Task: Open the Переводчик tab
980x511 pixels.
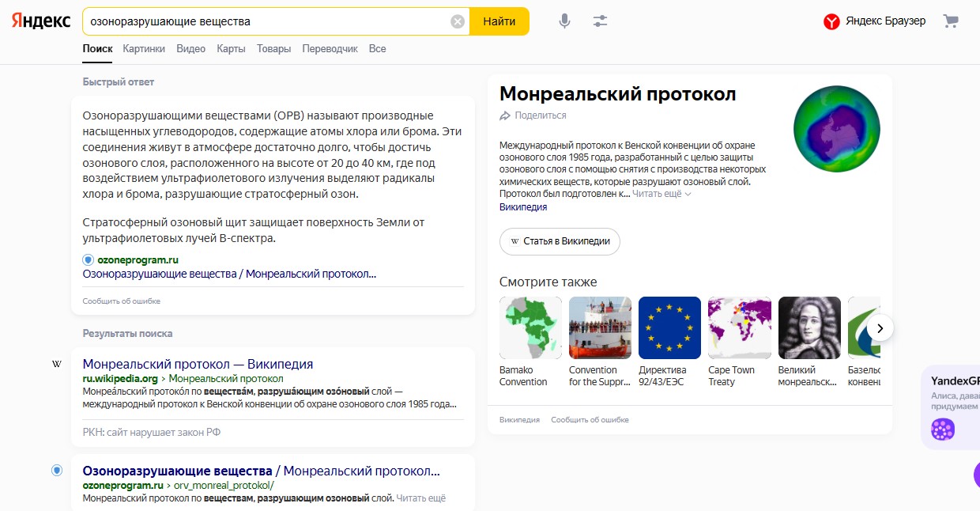Action: click(330, 49)
